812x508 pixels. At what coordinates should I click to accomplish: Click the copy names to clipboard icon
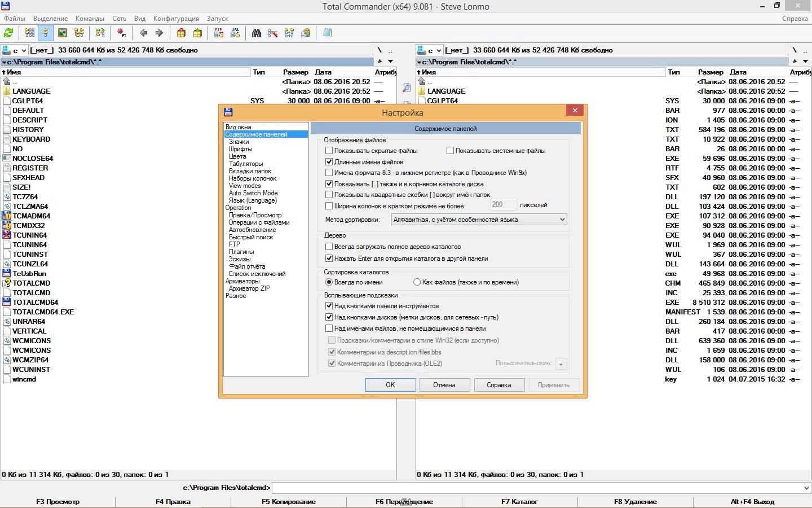click(306, 33)
